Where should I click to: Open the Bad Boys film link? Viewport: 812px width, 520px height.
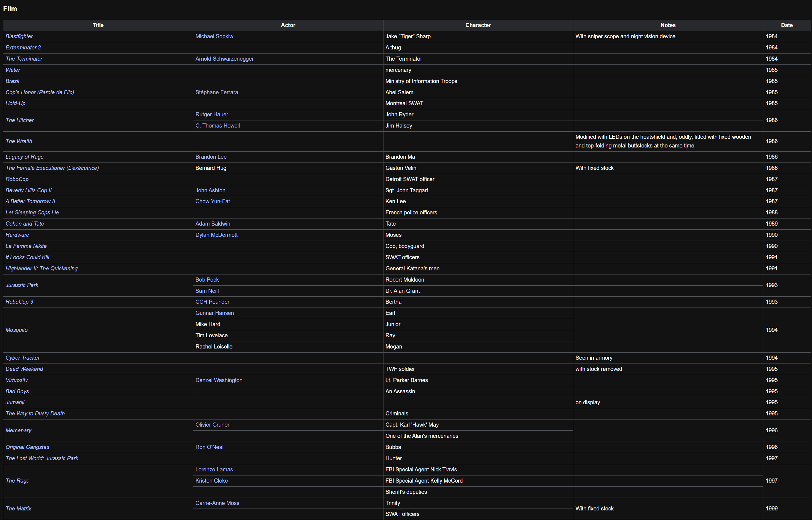pyautogui.click(x=17, y=391)
